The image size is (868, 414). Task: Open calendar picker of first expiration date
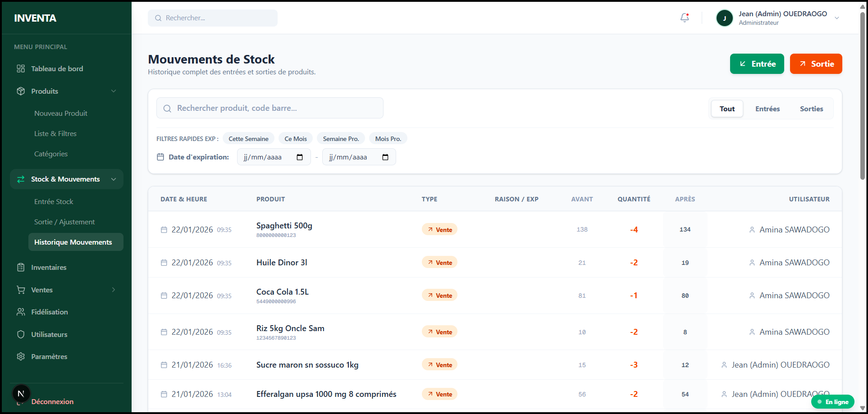[x=300, y=157]
